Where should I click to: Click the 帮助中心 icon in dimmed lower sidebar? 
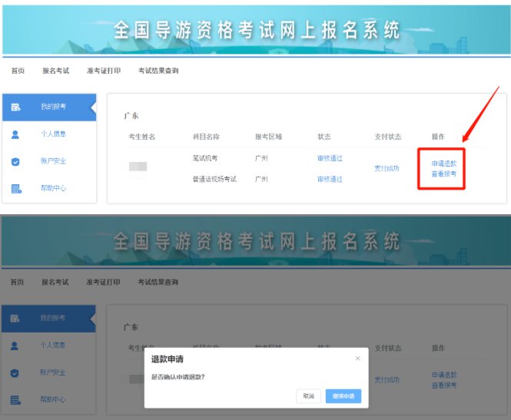pos(15,400)
